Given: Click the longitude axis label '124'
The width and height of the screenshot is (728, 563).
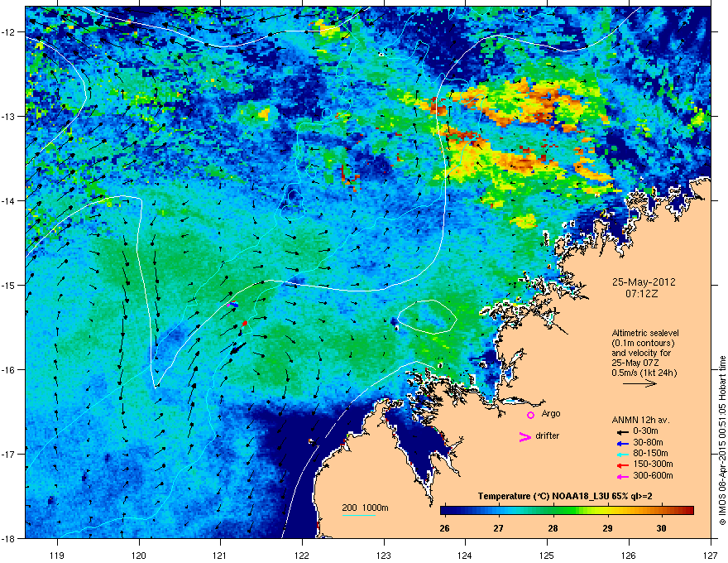Looking at the screenshot, I should (465, 555).
